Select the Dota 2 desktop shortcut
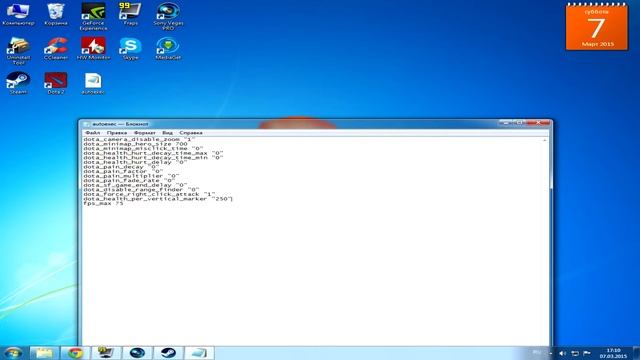The width and height of the screenshot is (640, 360). click(56, 83)
